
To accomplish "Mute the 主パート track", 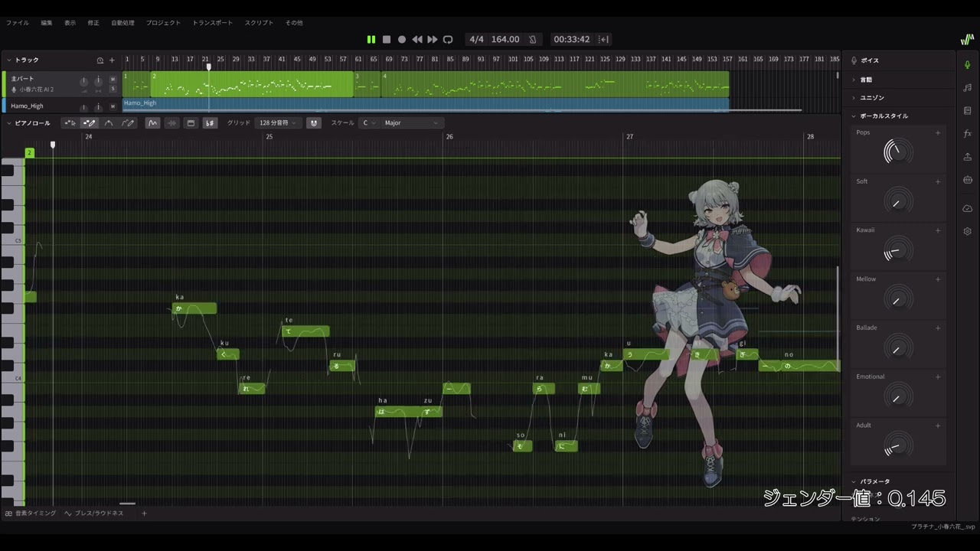I will pos(113,79).
